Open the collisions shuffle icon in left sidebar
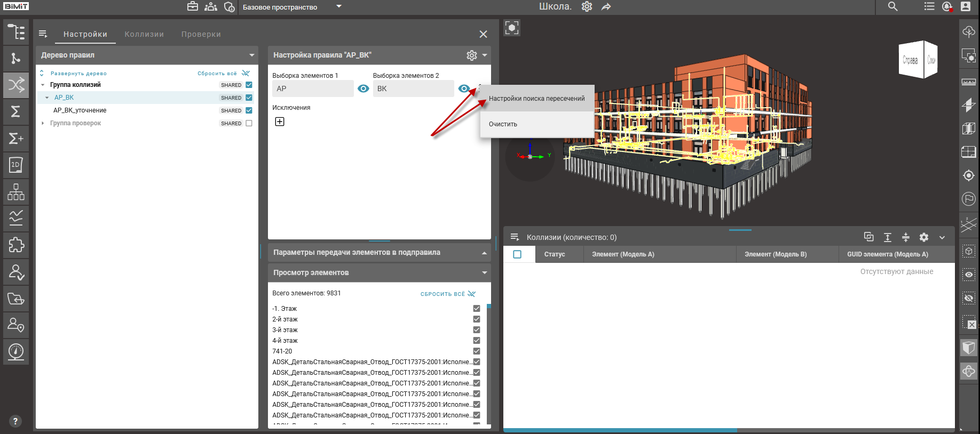 [x=16, y=85]
